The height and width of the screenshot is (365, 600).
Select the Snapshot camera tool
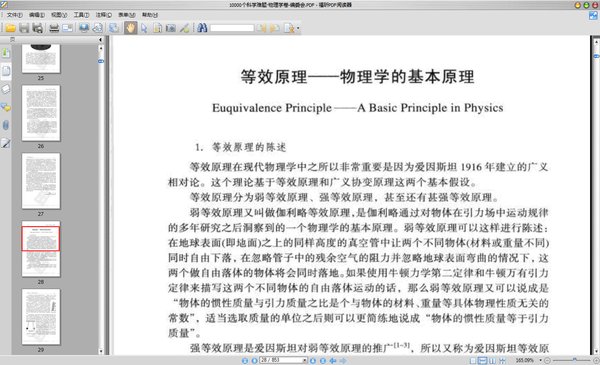coord(171,28)
